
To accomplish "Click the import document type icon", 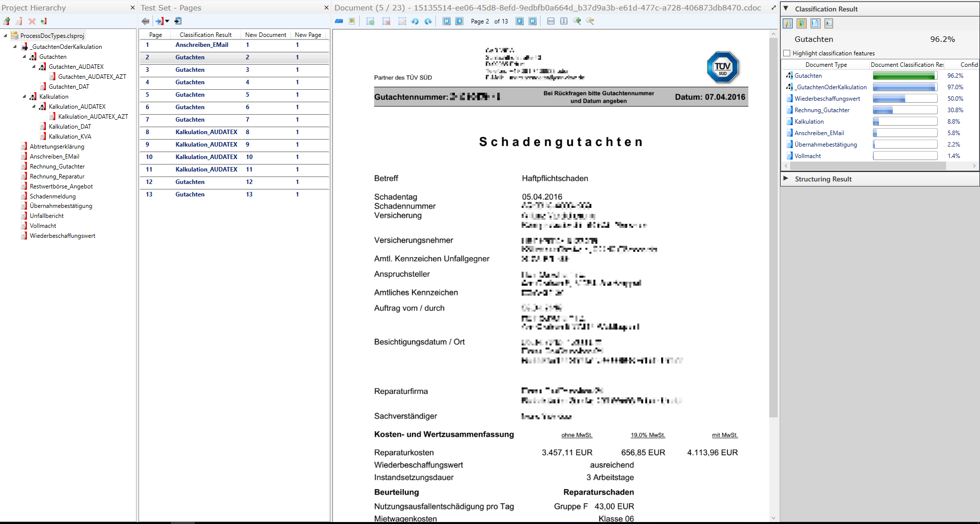I will (x=44, y=21).
